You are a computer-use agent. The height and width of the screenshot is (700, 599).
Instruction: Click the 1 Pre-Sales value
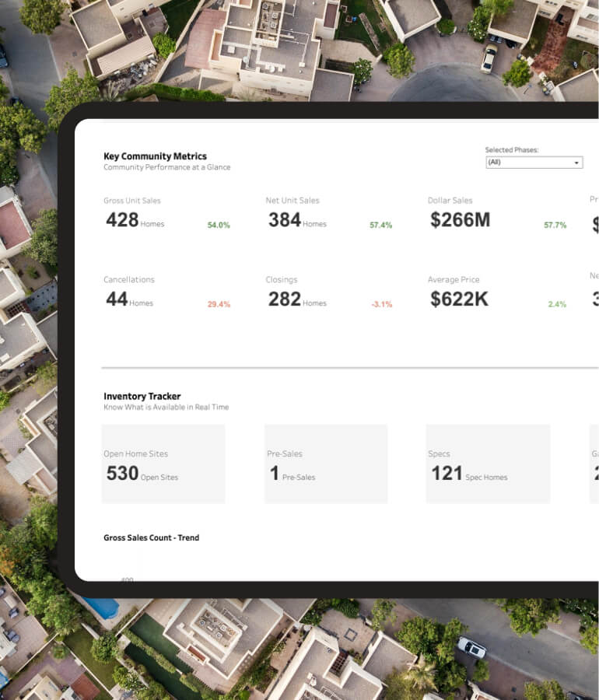292,474
